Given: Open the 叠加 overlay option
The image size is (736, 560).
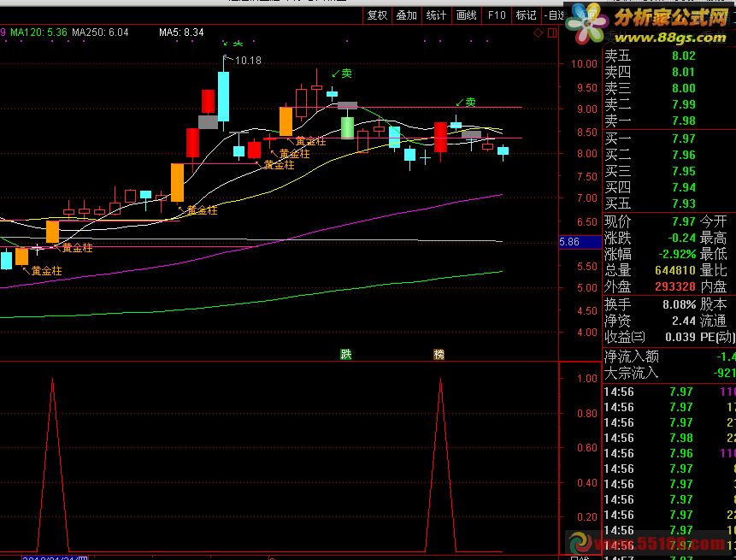Looking at the screenshot, I should coord(407,15).
